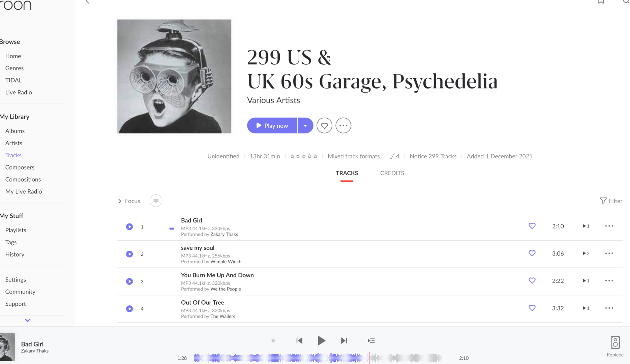Click the Filter funnel icon
Screen dimensions: 630x364
[x=603, y=201]
